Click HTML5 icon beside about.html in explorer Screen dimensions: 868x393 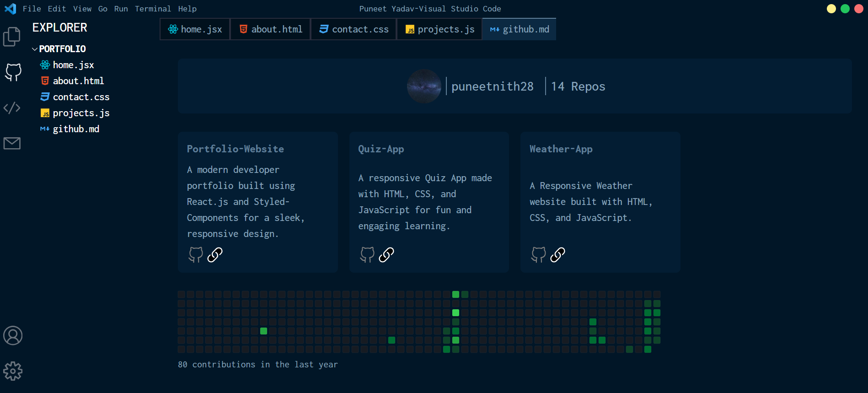(45, 81)
